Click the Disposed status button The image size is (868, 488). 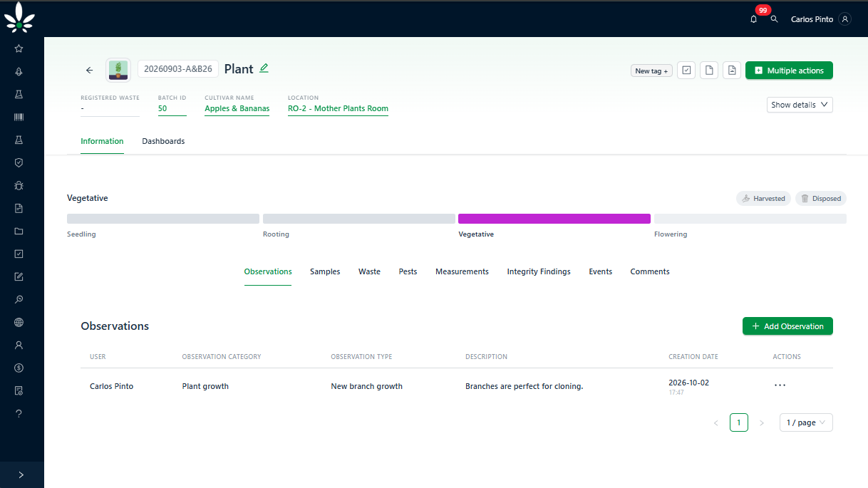pyautogui.click(x=821, y=199)
